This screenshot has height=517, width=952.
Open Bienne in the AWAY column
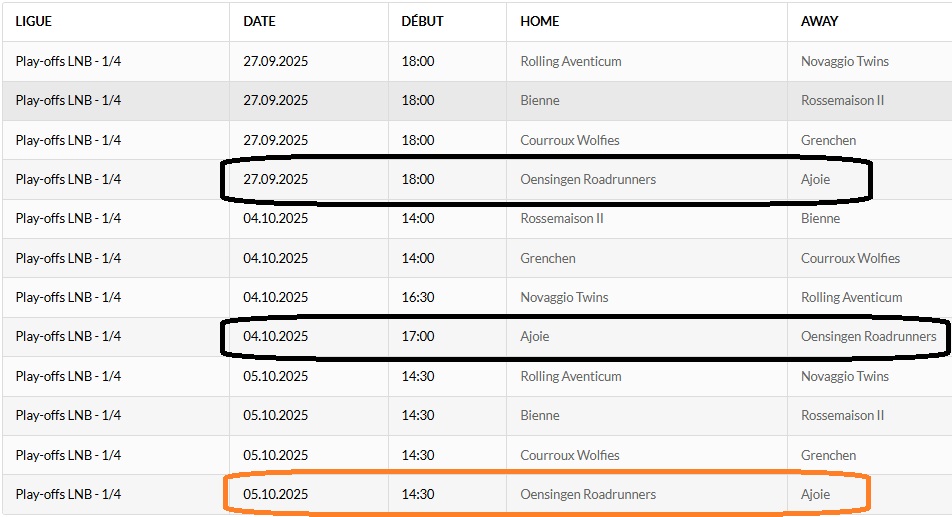point(820,218)
